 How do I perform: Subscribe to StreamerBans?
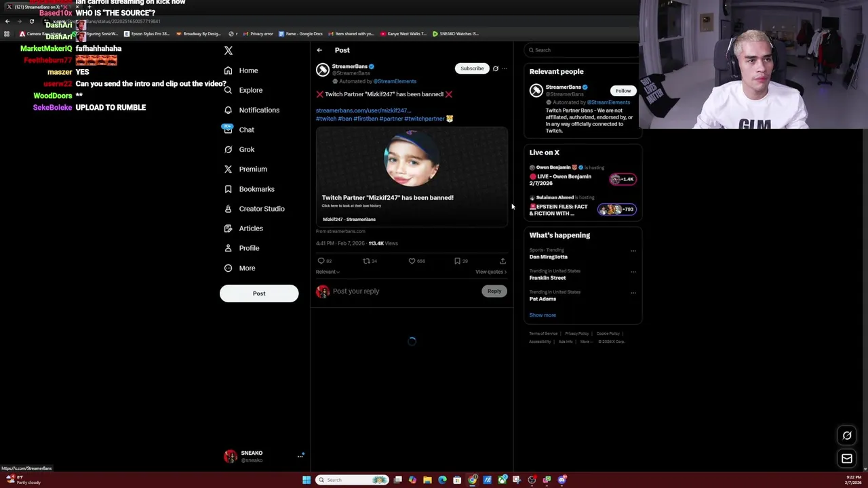pos(472,68)
